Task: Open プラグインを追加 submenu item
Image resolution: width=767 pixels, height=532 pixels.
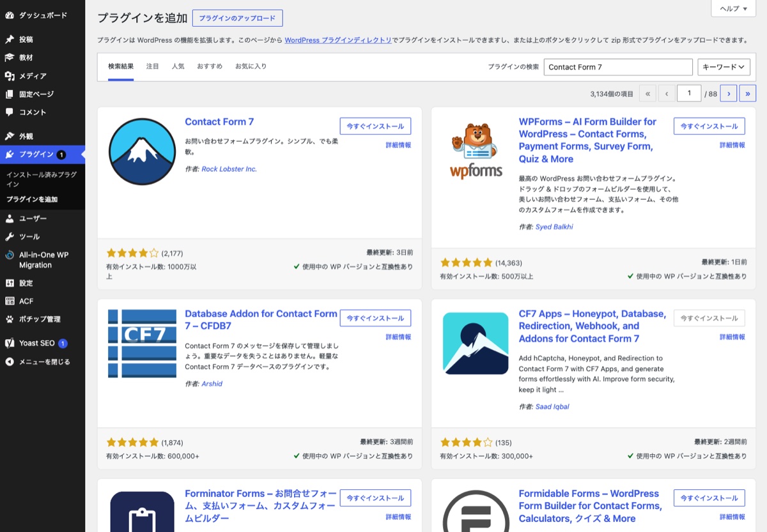Action: pyautogui.click(x=32, y=199)
